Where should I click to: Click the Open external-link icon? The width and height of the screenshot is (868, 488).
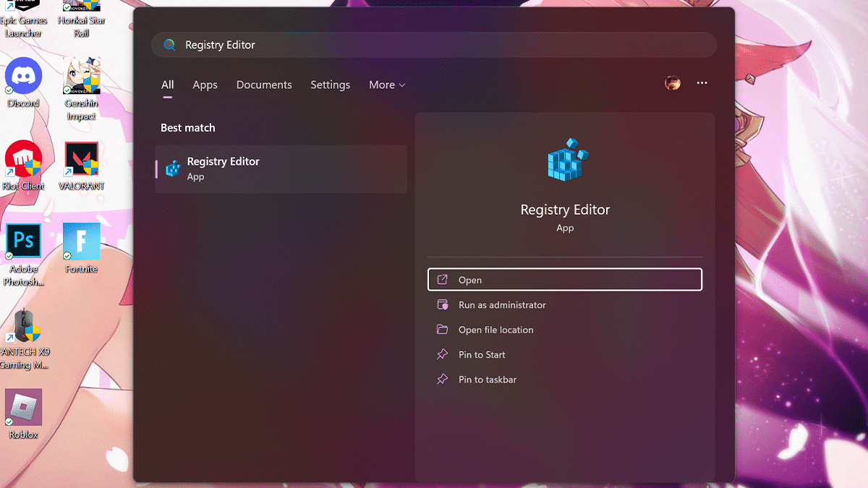coord(443,280)
